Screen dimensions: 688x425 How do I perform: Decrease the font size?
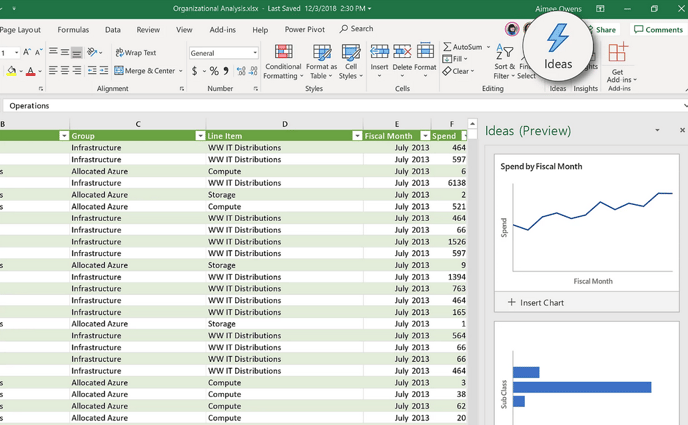click(x=39, y=52)
